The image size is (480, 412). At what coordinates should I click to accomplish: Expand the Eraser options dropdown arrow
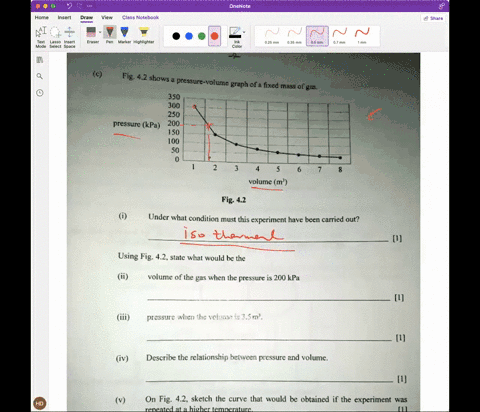(x=100, y=32)
